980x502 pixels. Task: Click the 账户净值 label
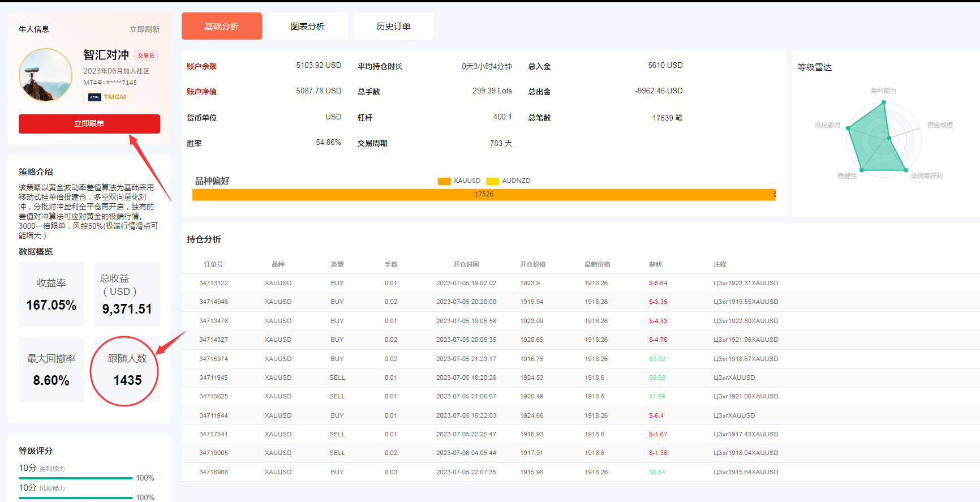pos(202,92)
